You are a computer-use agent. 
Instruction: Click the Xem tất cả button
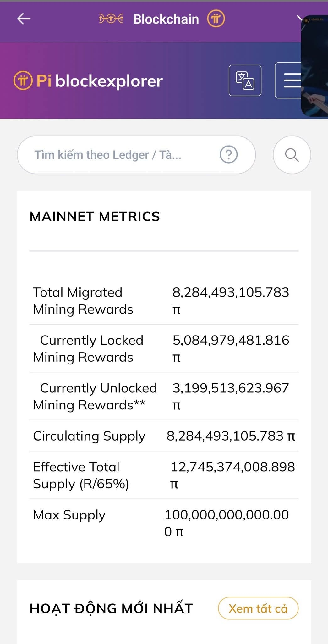(x=258, y=608)
